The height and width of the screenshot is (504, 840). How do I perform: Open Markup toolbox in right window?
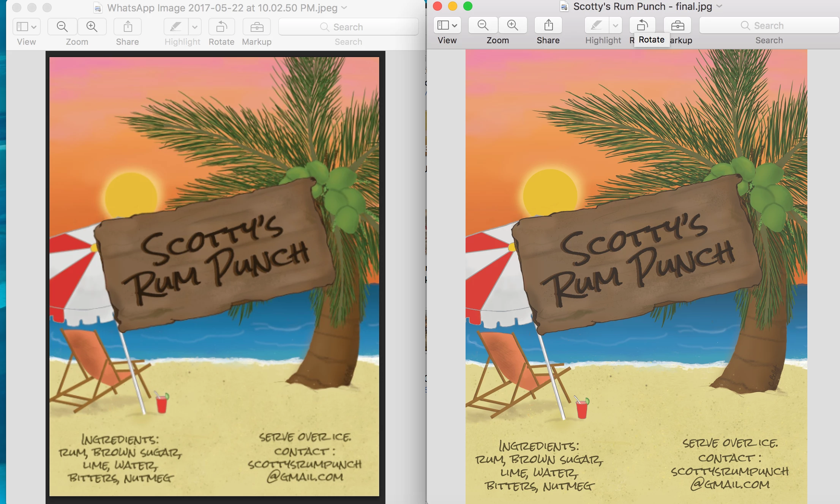pyautogui.click(x=677, y=25)
